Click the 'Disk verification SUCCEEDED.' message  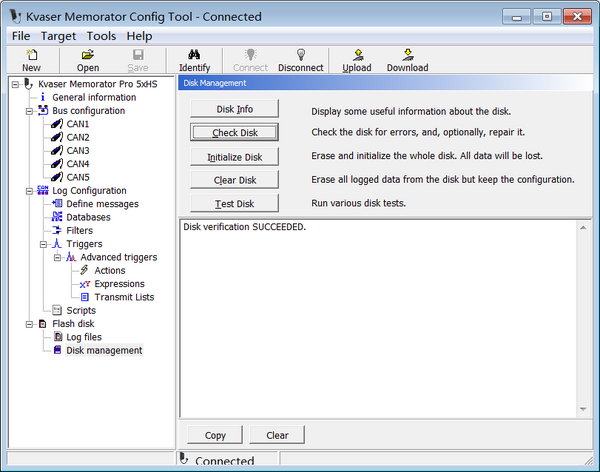[245, 227]
